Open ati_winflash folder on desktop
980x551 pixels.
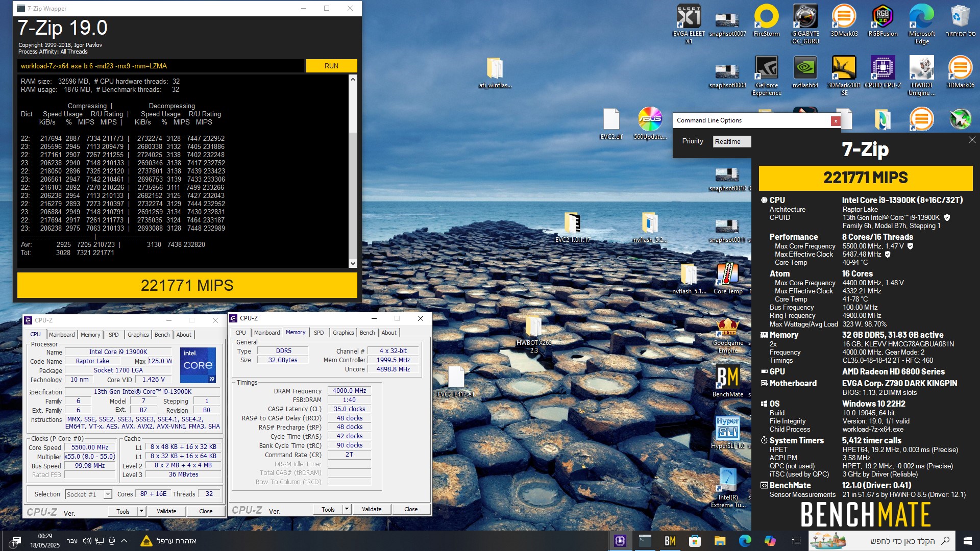495,72
